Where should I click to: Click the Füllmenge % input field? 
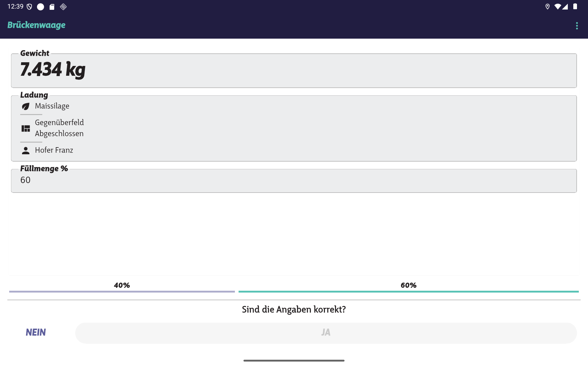294,181
